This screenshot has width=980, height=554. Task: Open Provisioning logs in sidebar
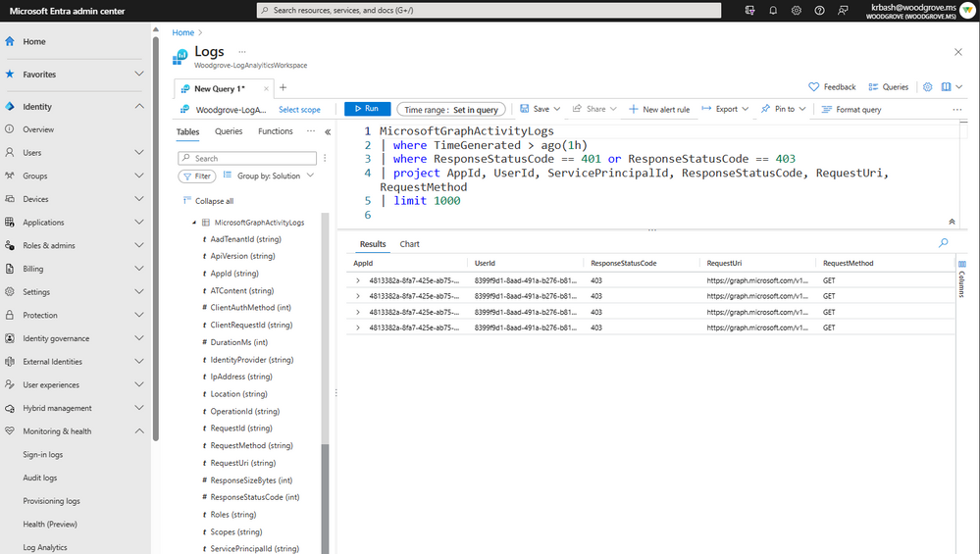click(x=51, y=501)
